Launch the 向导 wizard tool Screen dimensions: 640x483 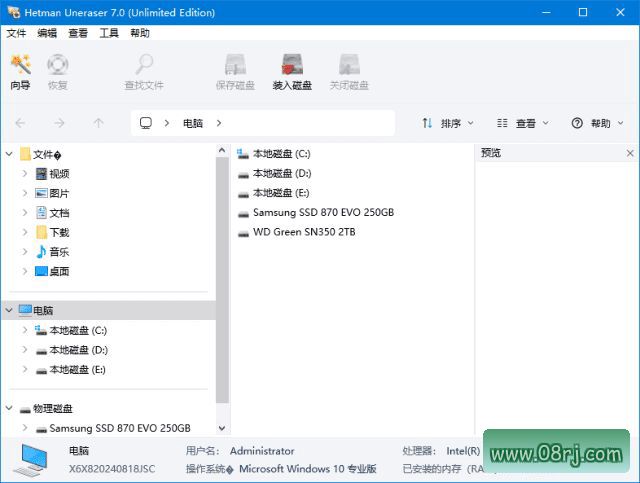[20, 72]
